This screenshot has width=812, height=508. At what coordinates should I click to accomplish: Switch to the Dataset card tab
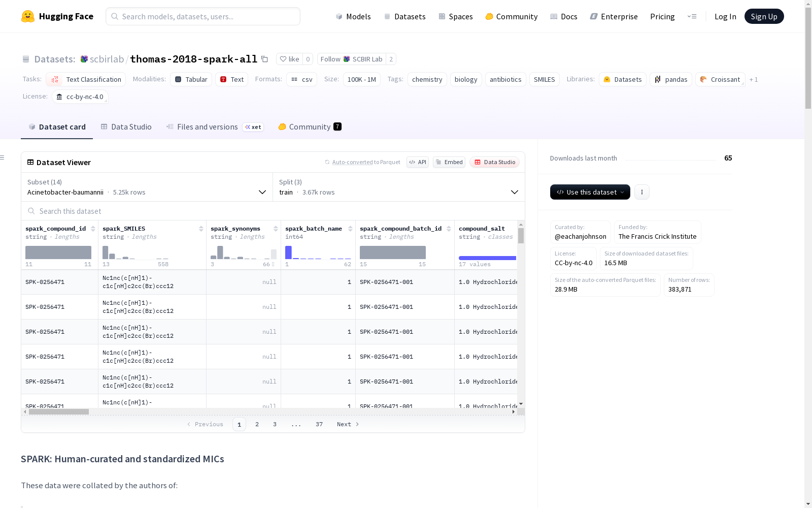[57, 127]
